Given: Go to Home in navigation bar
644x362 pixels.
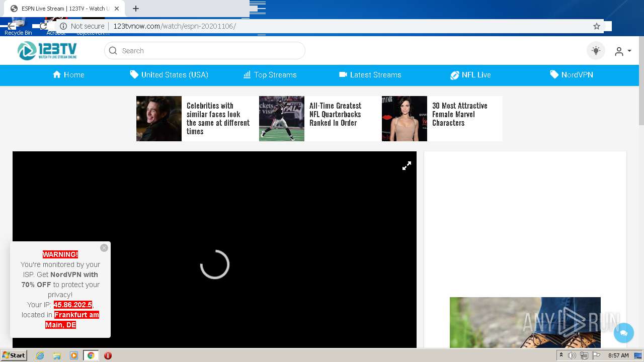Looking at the screenshot, I should coord(68,75).
